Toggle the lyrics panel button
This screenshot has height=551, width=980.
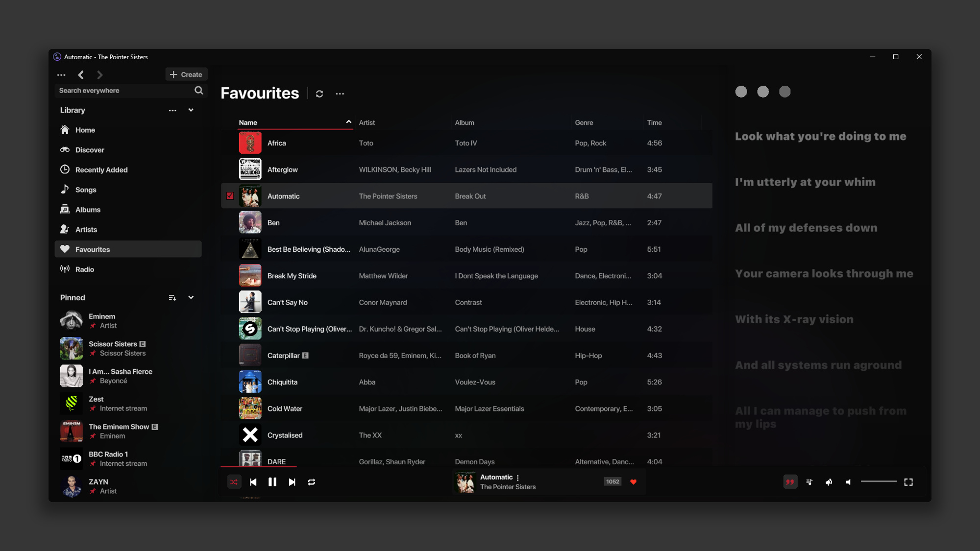click(790, 482)
